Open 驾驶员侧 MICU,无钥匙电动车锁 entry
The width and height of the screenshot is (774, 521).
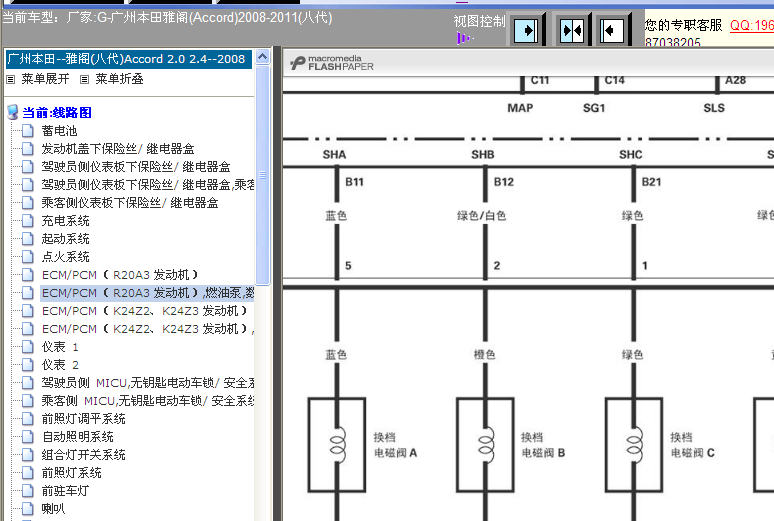pos(148,383)
